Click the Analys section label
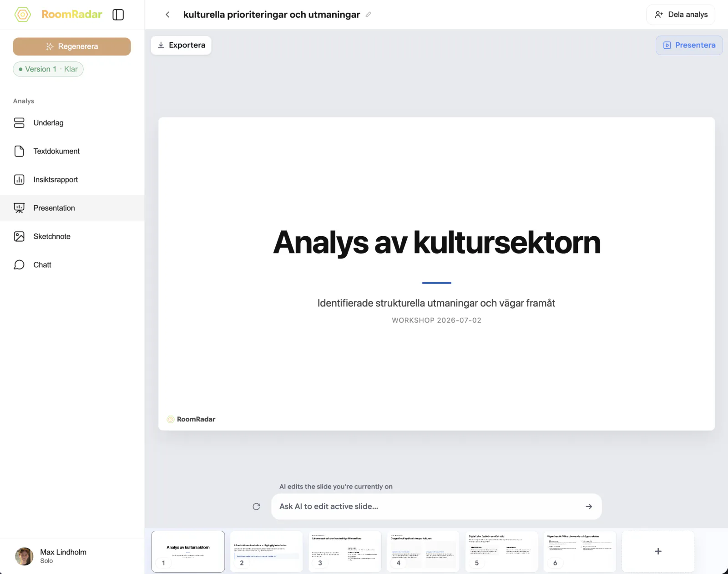Viewport: 728px width, 574px height. [x=24, y=101]
